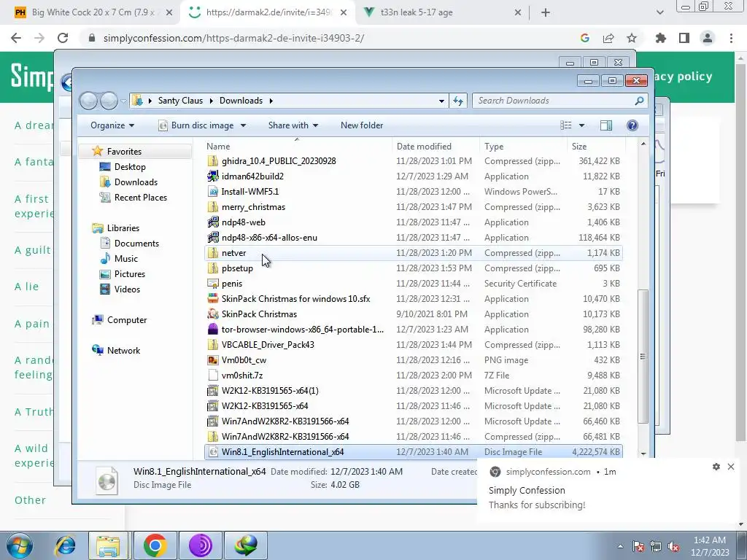Select the tor-browser-windows portable file icon
747x560 pixels.
point(213,330)
